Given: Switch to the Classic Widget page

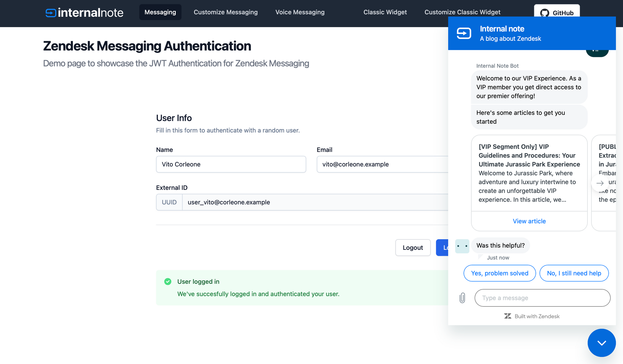Looking at the screenshot, I should pos(385,12).
